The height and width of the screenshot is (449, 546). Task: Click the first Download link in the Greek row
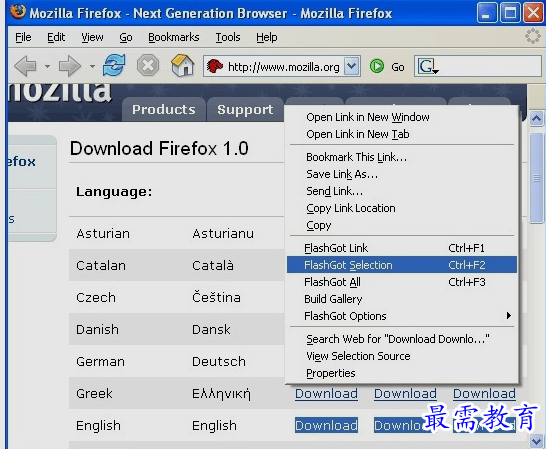click(x=326, y=394)
